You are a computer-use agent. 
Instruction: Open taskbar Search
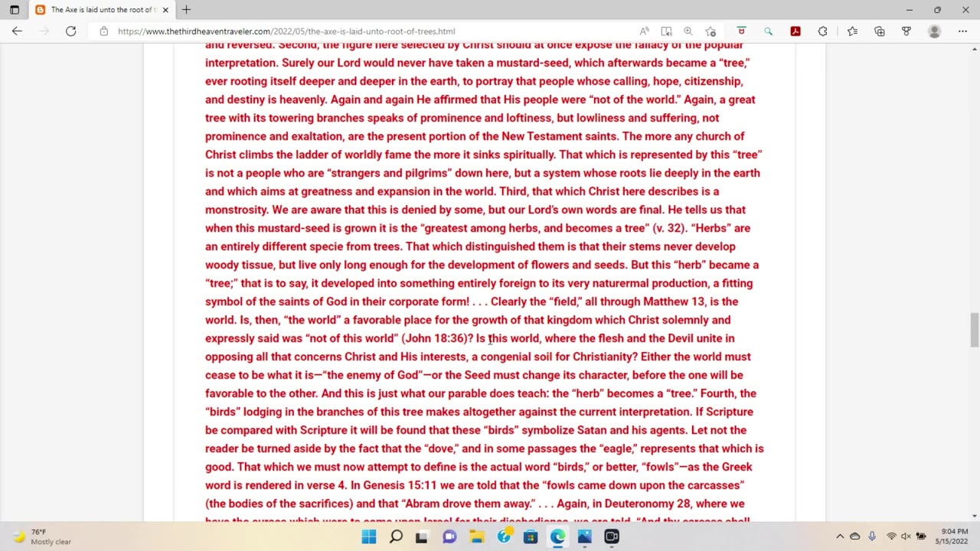396,536
